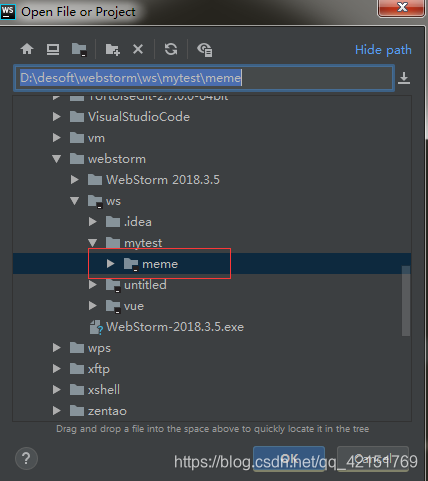The width and height of the screenshot is (428, 481).
Task: Select the 'meme' folder name
Action: coord(160,264)
